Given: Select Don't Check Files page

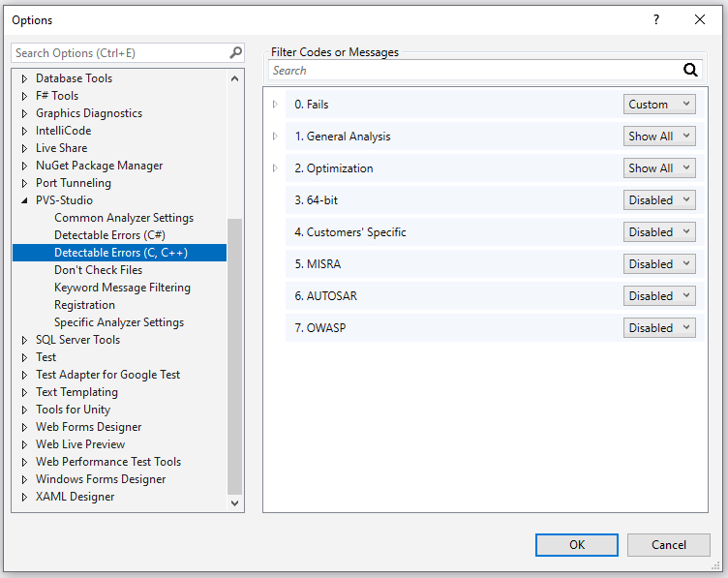Looking at the screenshot, I should point(98,270).
